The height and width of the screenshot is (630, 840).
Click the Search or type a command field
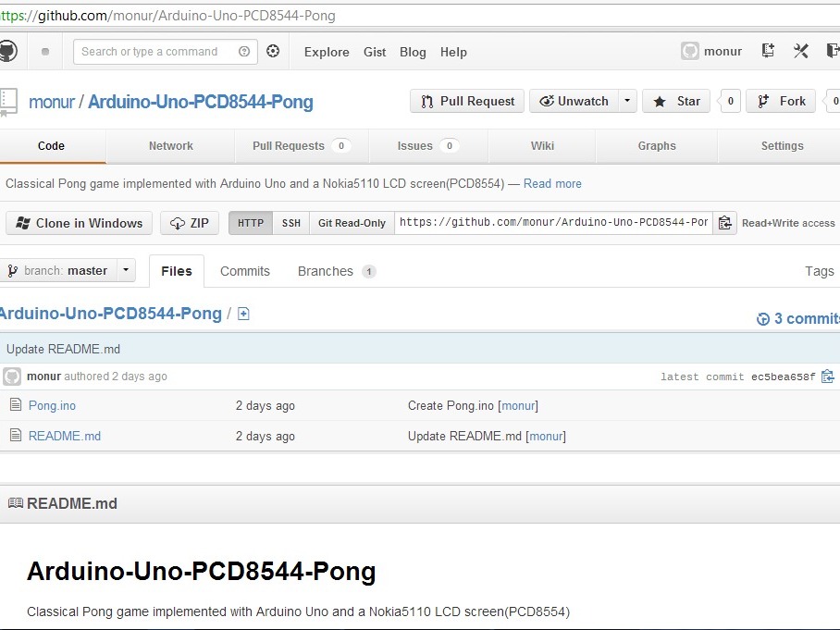[x=165, y=52]
